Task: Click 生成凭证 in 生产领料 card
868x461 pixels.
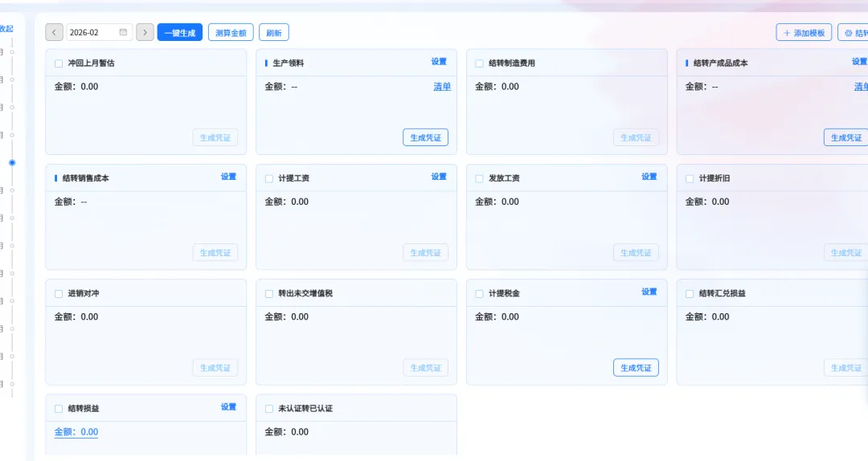Action: [x=426, y=137]
